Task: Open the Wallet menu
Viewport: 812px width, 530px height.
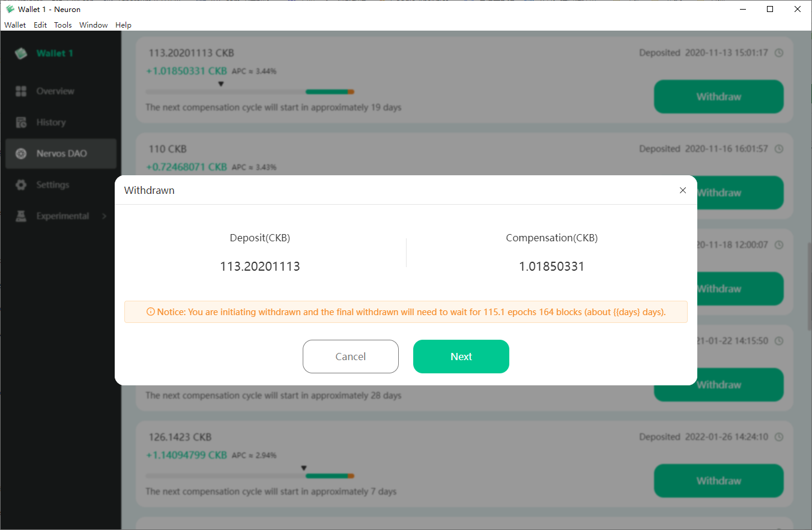Action: click(15, 25)
